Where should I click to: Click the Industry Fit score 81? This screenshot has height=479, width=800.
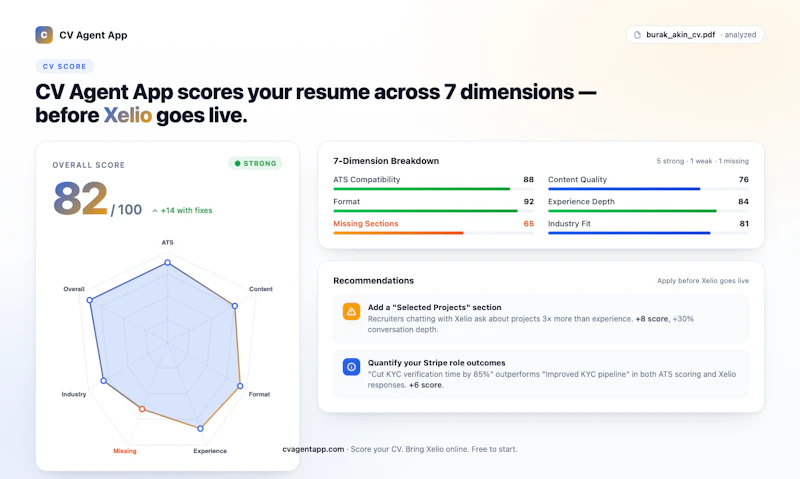coord(744,223)
